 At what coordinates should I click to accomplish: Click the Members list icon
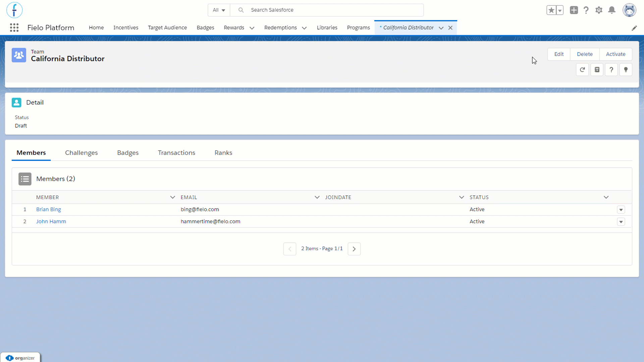click(25, 179)
